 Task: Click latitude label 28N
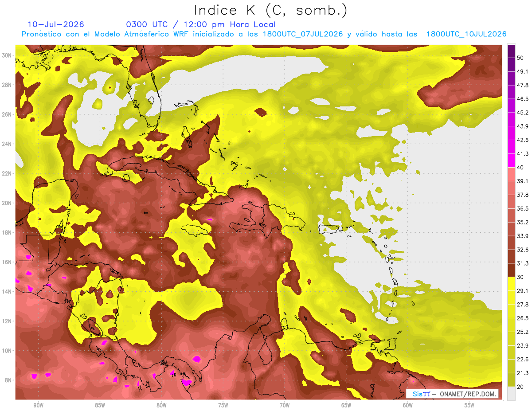(x=7, y=85)
